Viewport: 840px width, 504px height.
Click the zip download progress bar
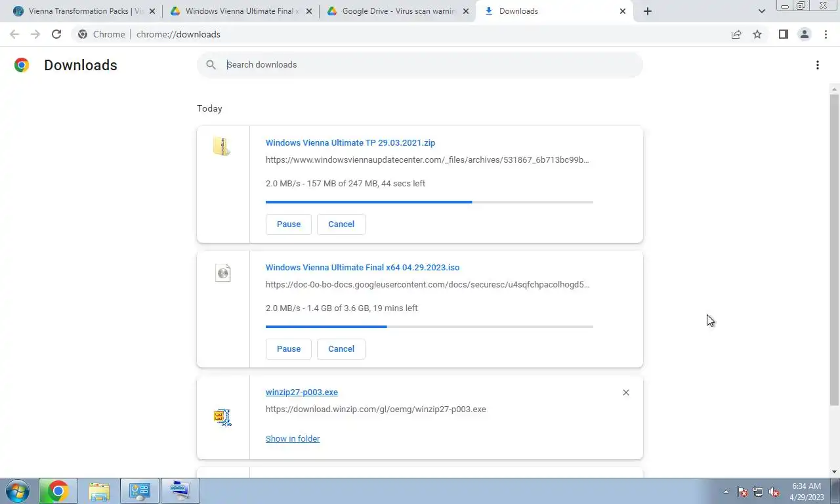pos(429,202)
